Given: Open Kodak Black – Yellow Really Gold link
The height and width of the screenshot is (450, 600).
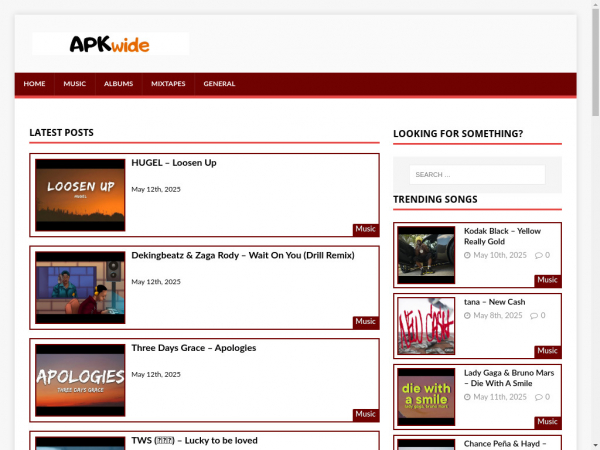Looking at the screenshot, I should (x=502, y=236).
